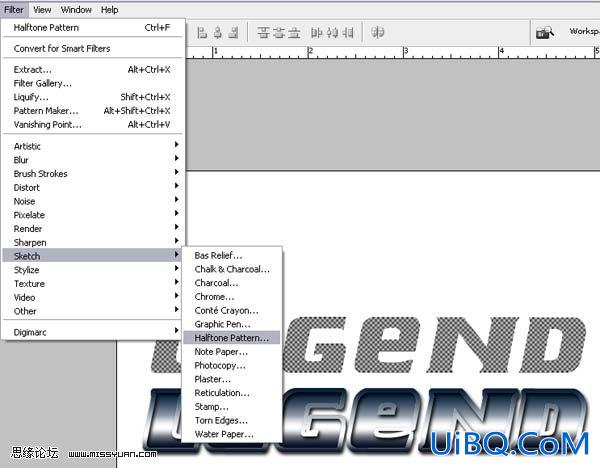Screen dimensions: 600x468
Task: Expand the Distort submenu
Action: coord(92,188)
